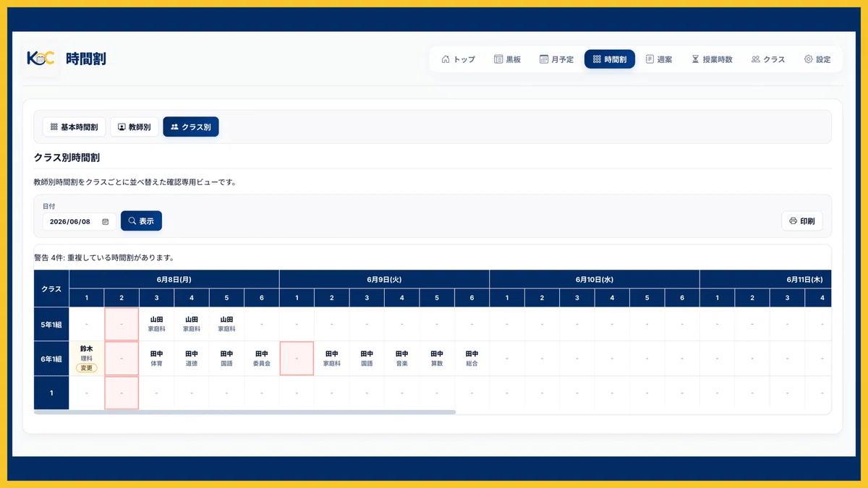Click 山田 家庭科 in 6月8日 period 3
Image resolution: width=868 pixels, height=488 pixels.
(x=156, y=324)
